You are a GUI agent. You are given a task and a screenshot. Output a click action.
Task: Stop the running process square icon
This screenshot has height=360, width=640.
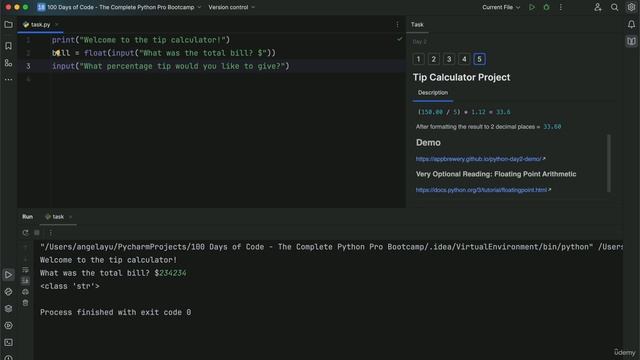point(37,233)
